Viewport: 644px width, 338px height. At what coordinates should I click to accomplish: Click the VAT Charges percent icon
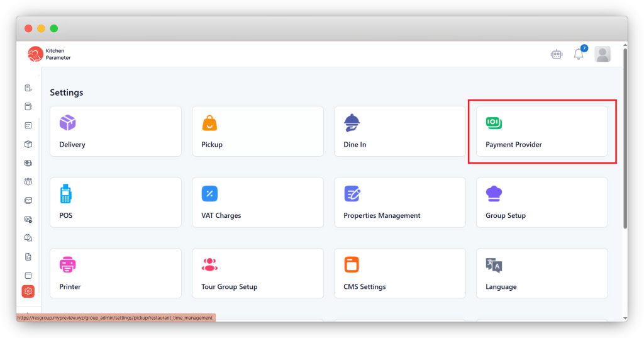209,194
